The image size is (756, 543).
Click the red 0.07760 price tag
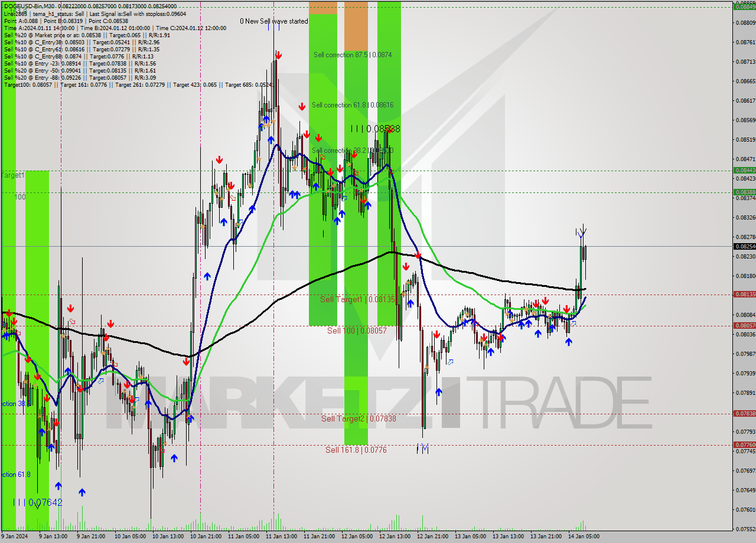(x=744, y=444)
